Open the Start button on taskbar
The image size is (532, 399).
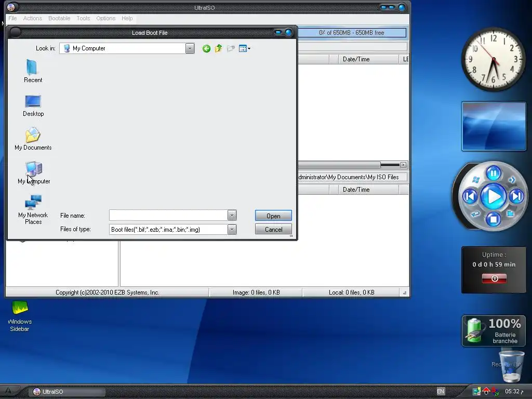(8, 391)
